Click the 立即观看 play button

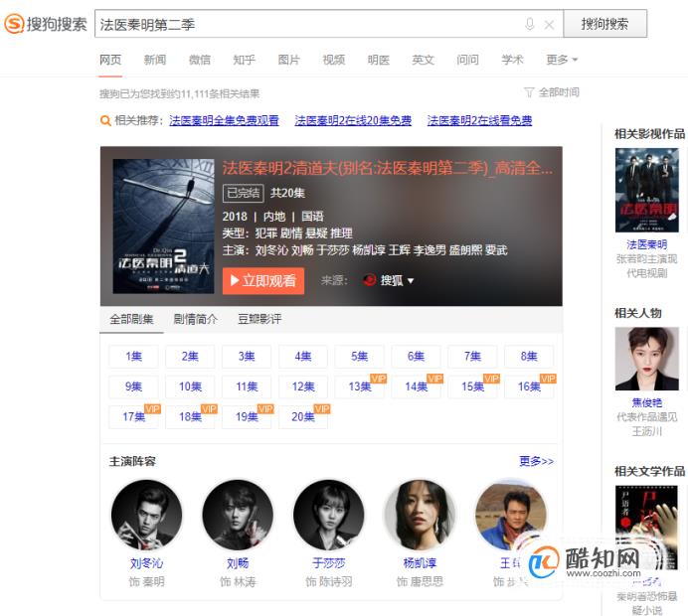[x=263, y=280]
